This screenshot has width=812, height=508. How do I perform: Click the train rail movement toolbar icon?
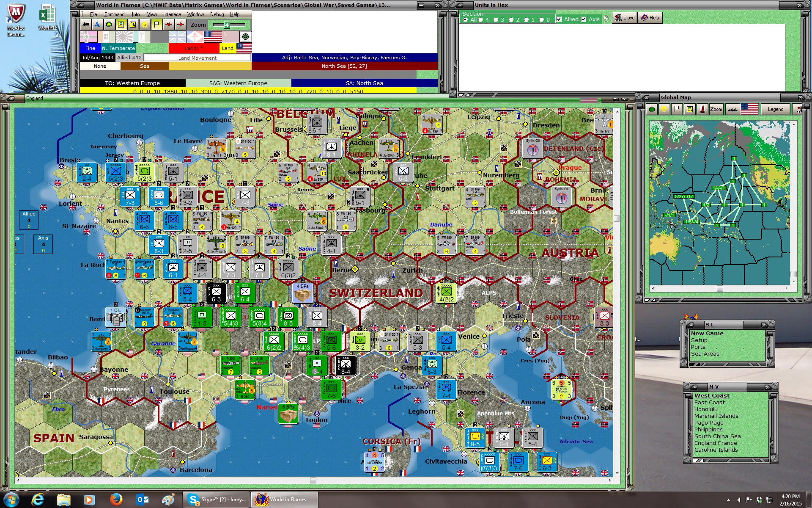click(x=86, y=25)
